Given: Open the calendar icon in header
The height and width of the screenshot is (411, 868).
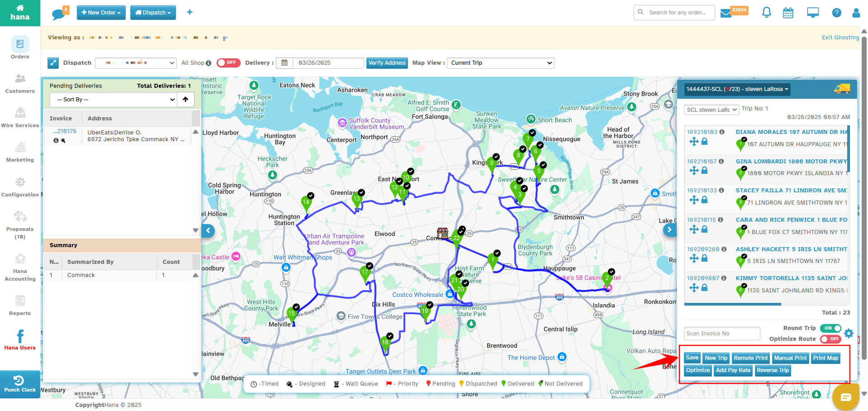Looking at the screenshot, I should click(788, 13).
